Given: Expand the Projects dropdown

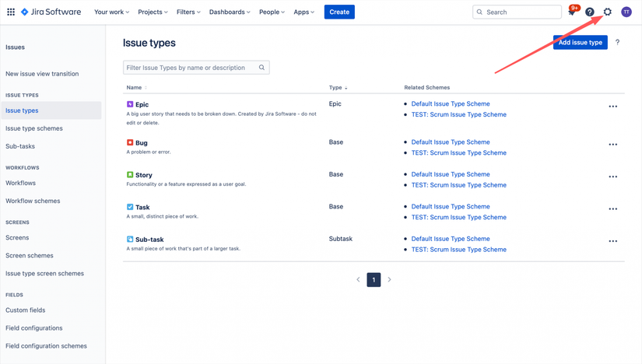Looking at the screenshot, I should pyautogui.click(x=153, y=12).
